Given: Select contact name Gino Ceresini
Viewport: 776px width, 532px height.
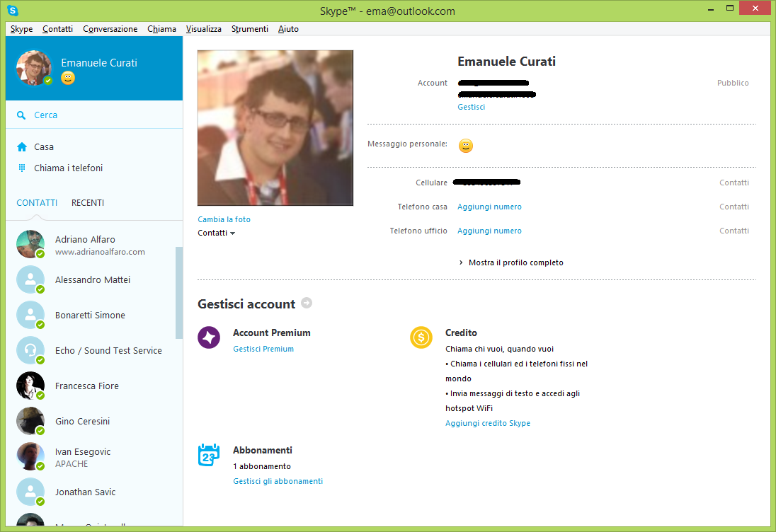Looking at the screenshot, I should pos(82,421).
